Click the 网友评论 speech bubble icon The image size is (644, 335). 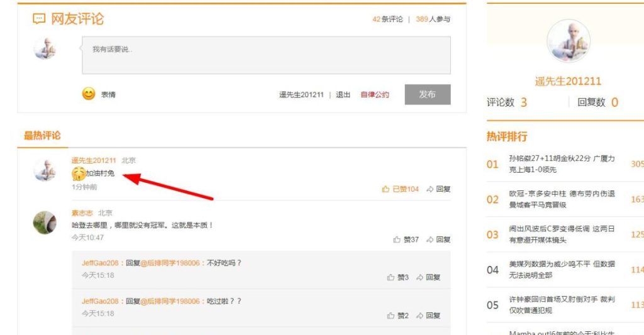[39, 19]
